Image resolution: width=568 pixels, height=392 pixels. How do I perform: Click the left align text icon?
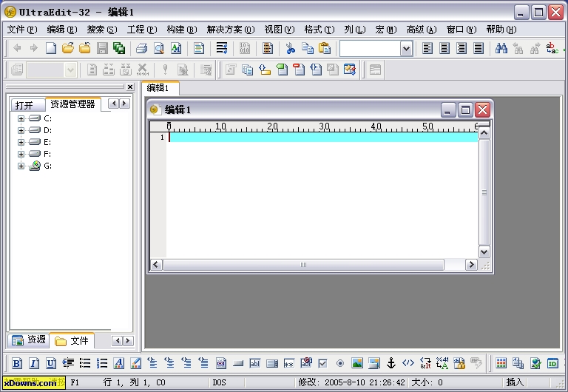point(427,48)
